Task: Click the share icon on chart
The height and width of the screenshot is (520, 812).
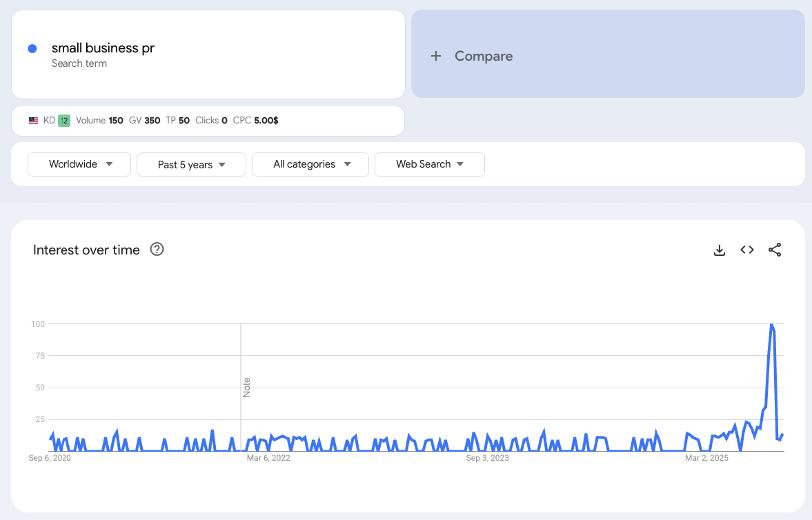Action: point(775,250)
